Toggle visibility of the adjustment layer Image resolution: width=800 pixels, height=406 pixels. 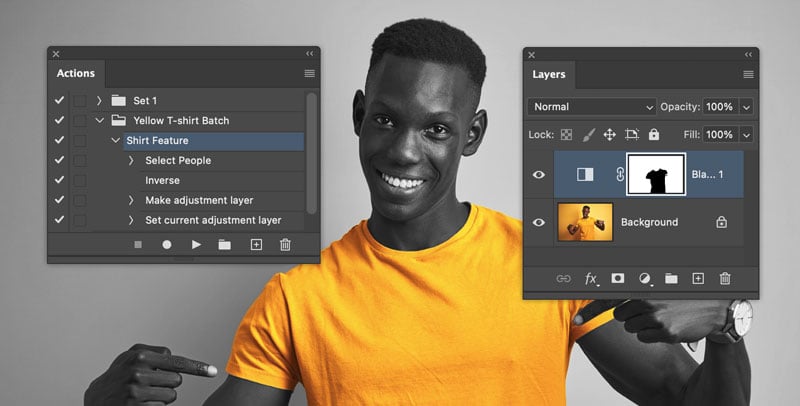pyautogui.click(x=540, y=174)
